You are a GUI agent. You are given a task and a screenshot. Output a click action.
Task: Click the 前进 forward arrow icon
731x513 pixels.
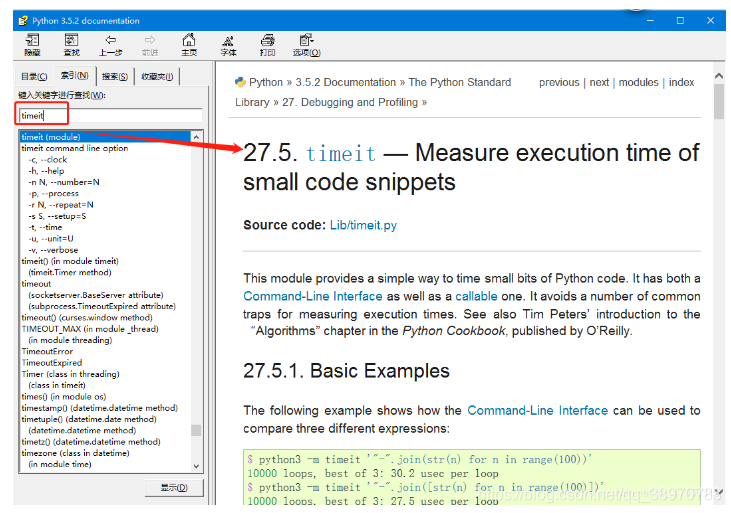150,45
